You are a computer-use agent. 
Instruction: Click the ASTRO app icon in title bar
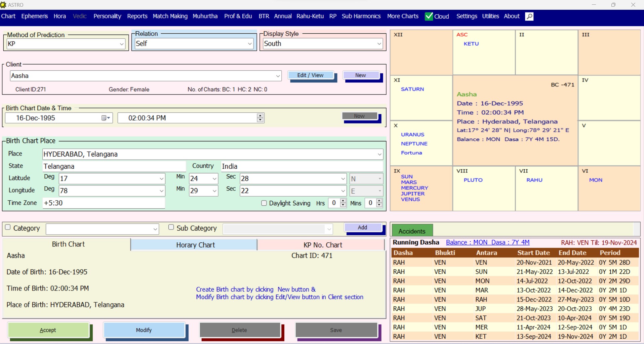(3, 5)
